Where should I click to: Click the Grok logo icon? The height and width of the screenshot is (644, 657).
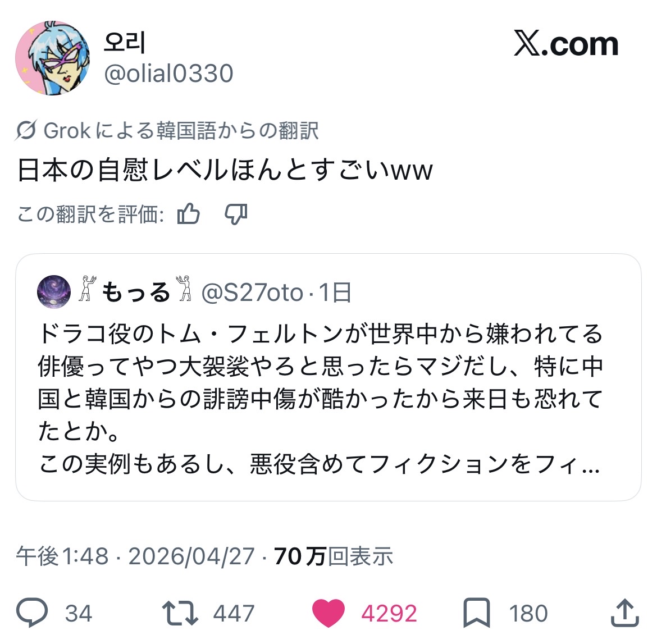26,130
